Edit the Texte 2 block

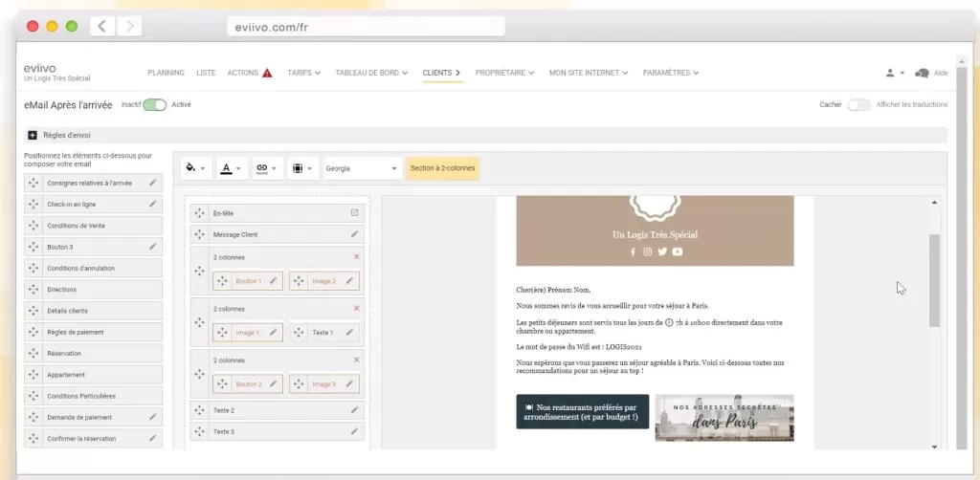(354, 410)
